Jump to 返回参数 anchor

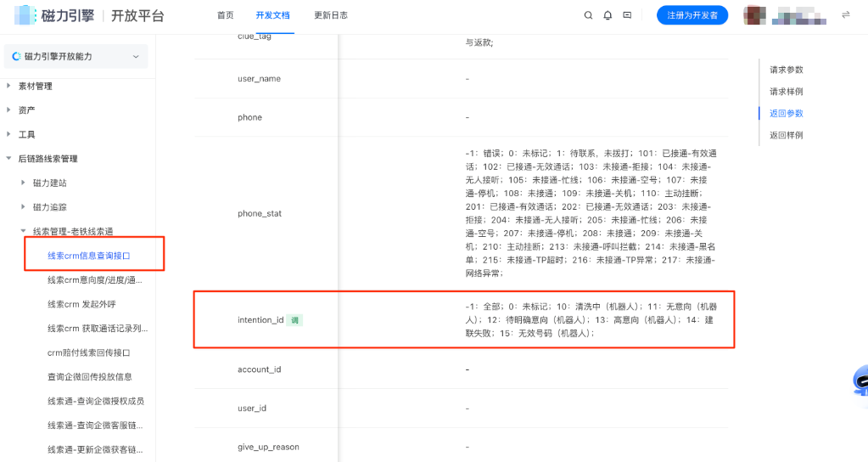pyautogui.click(x=786, y=113)
